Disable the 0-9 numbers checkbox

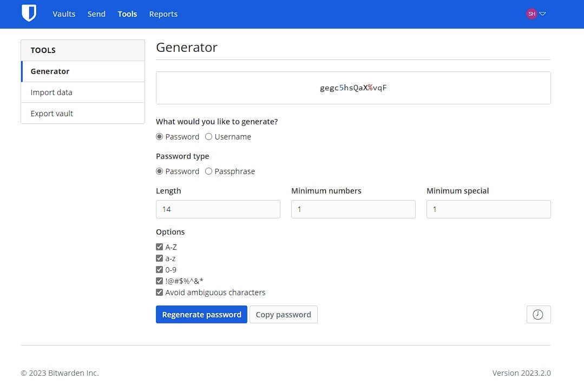point(160,269)
